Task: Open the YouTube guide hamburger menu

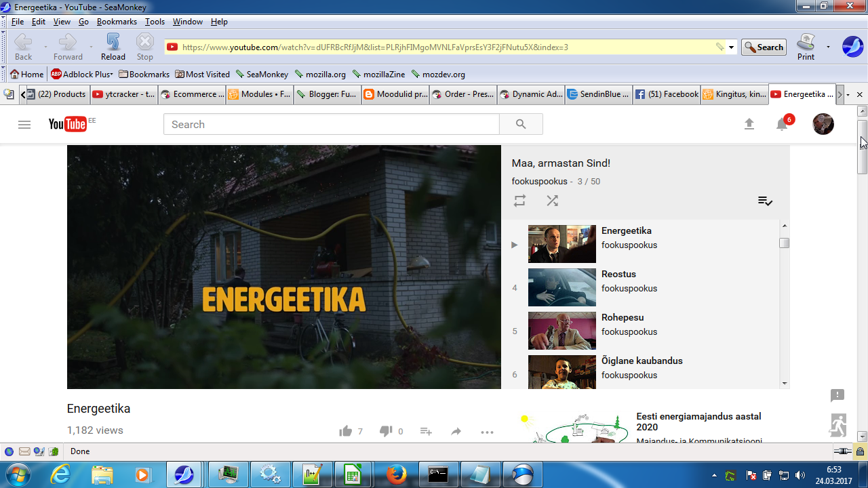Action: [x=24, y=125]
